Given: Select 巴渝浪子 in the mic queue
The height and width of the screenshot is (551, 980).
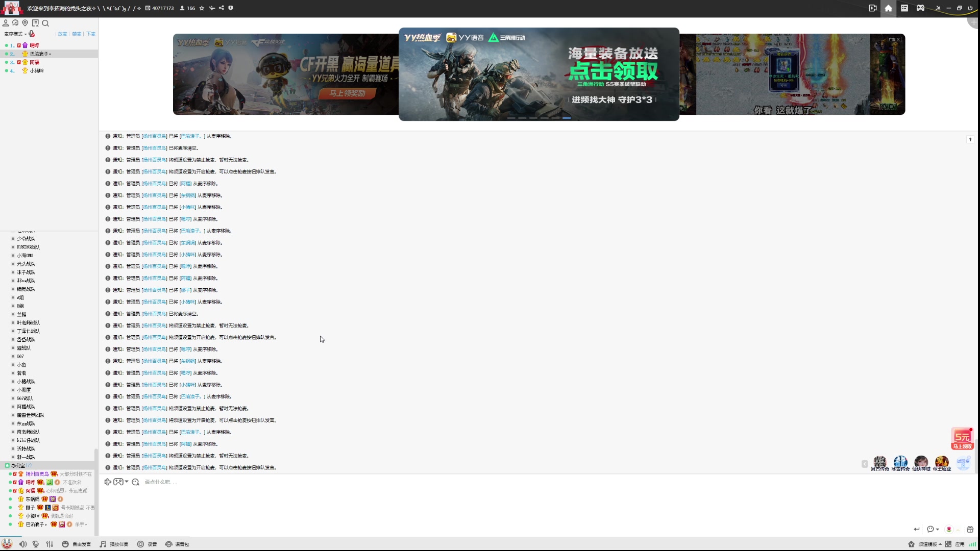Looking at the screenshot, I should click(x=49, y=54).
